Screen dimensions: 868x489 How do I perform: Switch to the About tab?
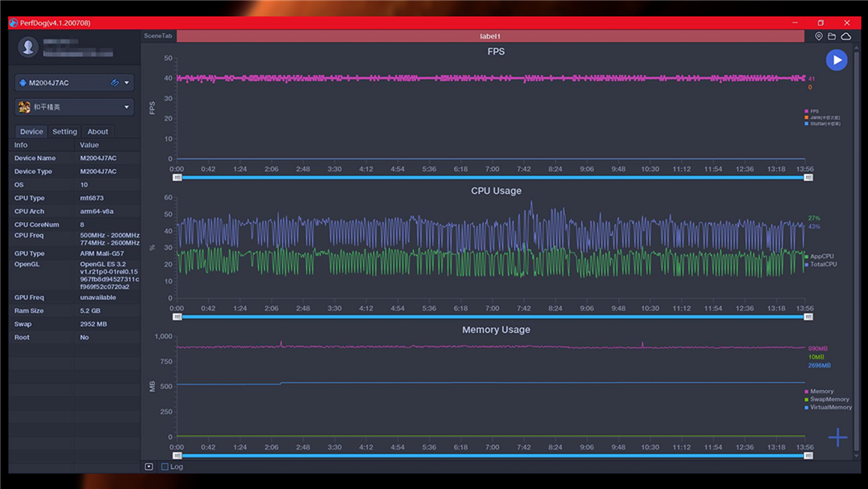coord(98,132)
